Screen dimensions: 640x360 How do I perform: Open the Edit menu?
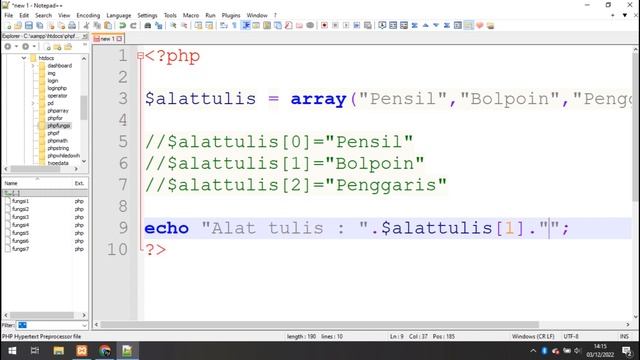point(24,15)
